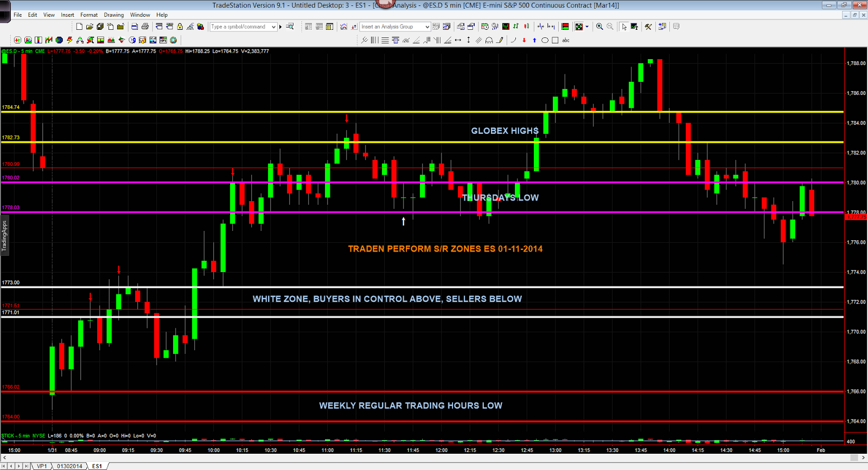Select the ES1 workspace tab
Screen dimensions: 868x470
tap(97, 466)
